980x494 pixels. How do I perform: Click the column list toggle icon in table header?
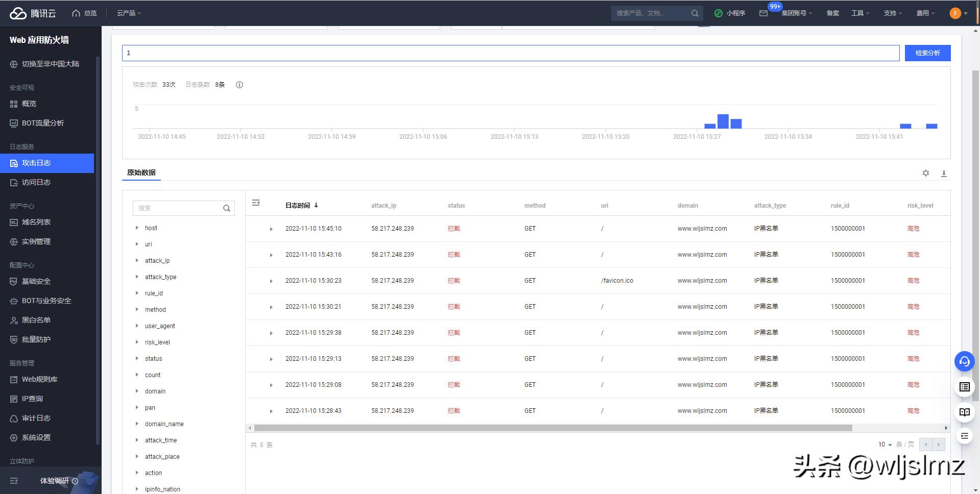(256, 203)
